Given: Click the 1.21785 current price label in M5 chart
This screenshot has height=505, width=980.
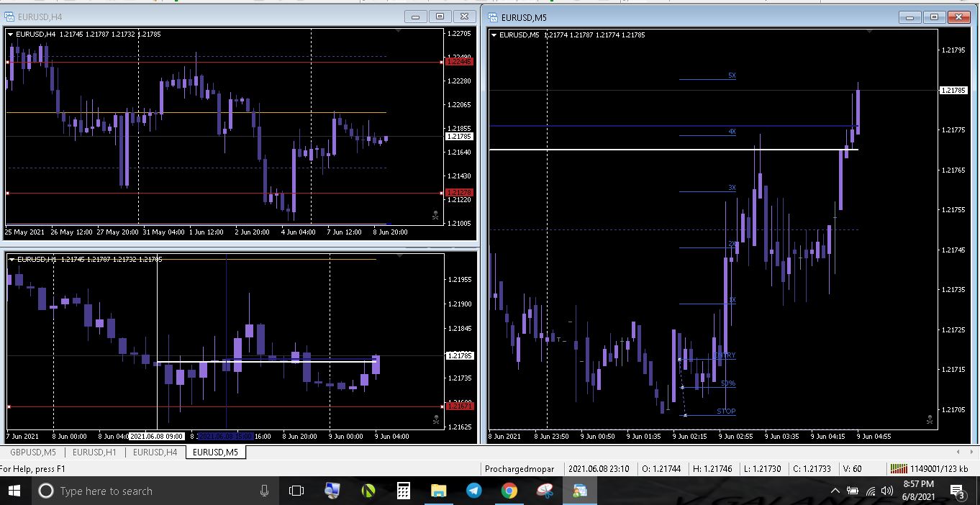Looking at the screenshot, I should tap(954, 90).
